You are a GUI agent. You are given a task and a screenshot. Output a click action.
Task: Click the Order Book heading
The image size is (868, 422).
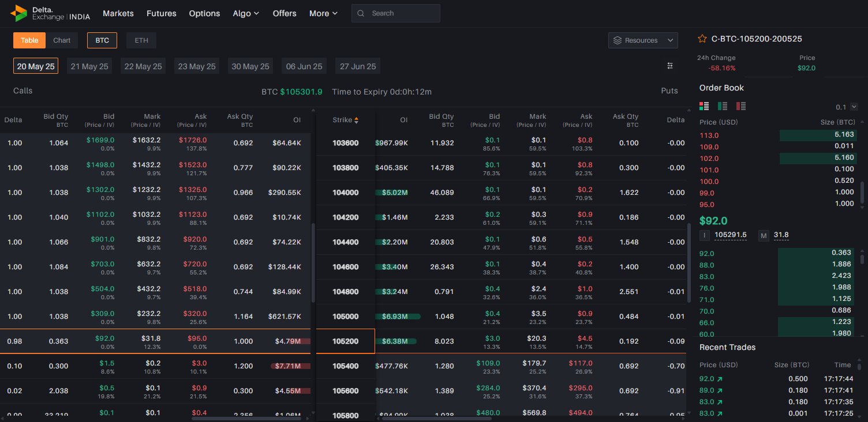pos(721,88)
